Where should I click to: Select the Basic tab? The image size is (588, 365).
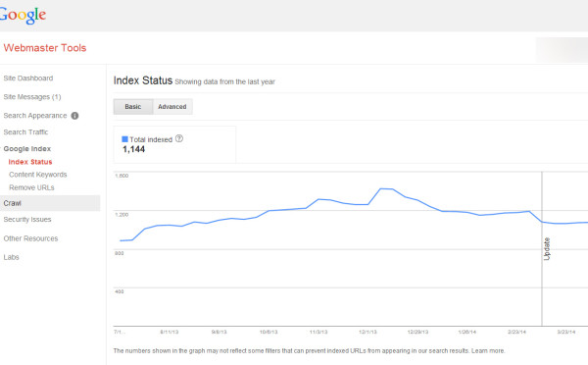click(x=133, y=107)
